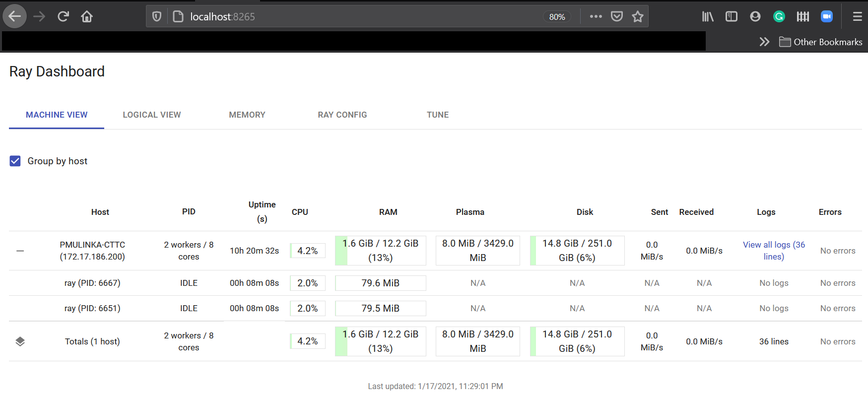Go back to the previous page
The height and width of the screenshot is (398, 868).
(15, 16)
